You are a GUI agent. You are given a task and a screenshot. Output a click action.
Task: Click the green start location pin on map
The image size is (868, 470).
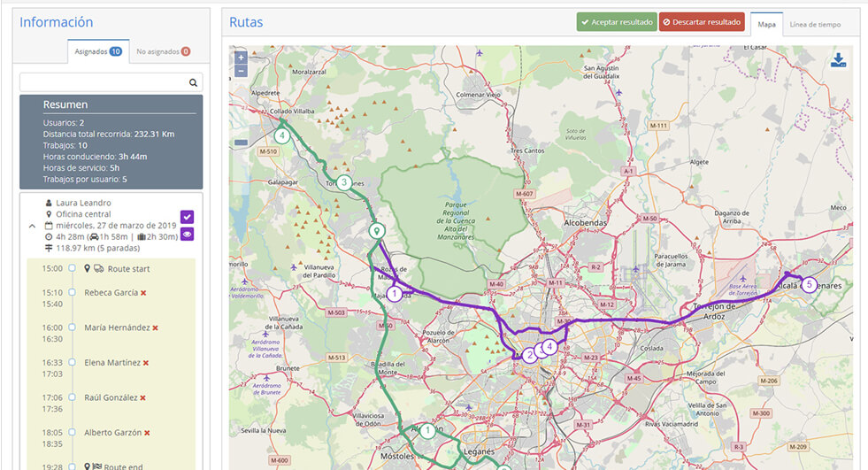point(377,231)
